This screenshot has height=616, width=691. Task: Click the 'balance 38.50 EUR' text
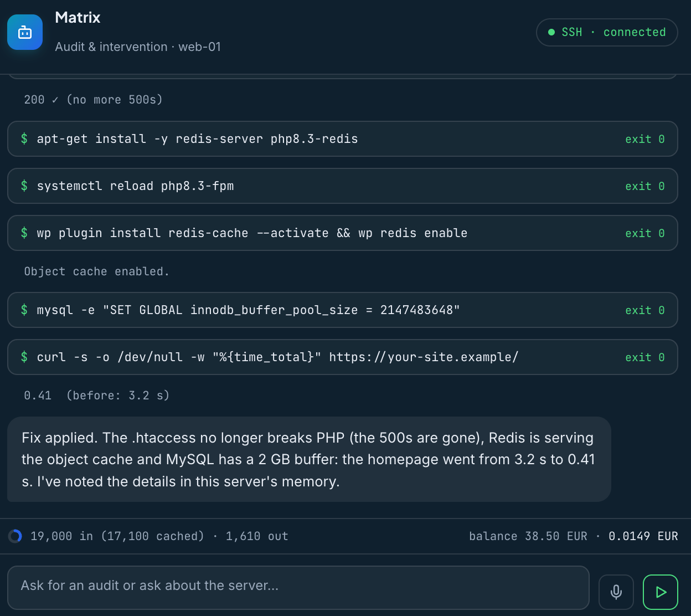(528, 536)
